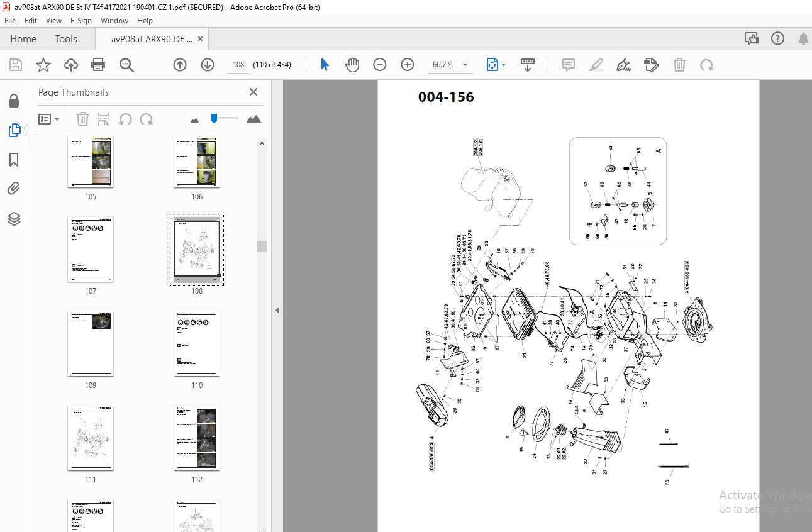Image resolution: width=812 pixels, height=532 pixels.
Task: Select the highlighter pen tool
Action: pyautogui.click(x=596, y=65)
